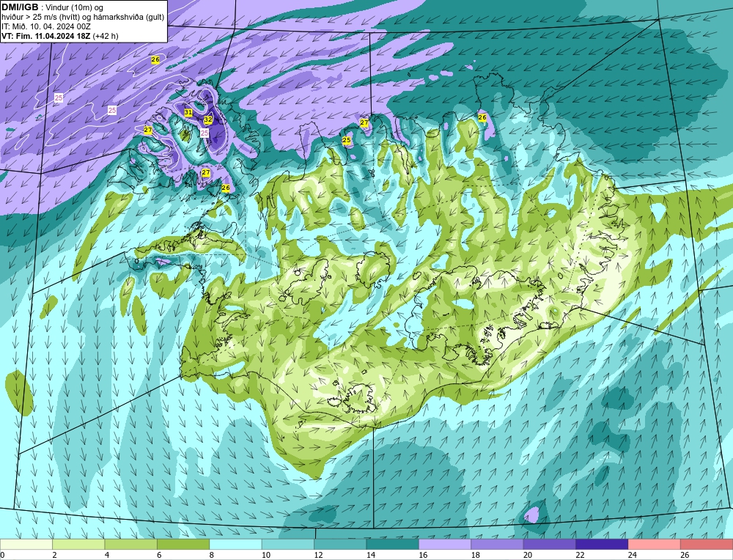
Task: Click the 4–6 m/s green legend swatch
Action: (x=131, y=544)
